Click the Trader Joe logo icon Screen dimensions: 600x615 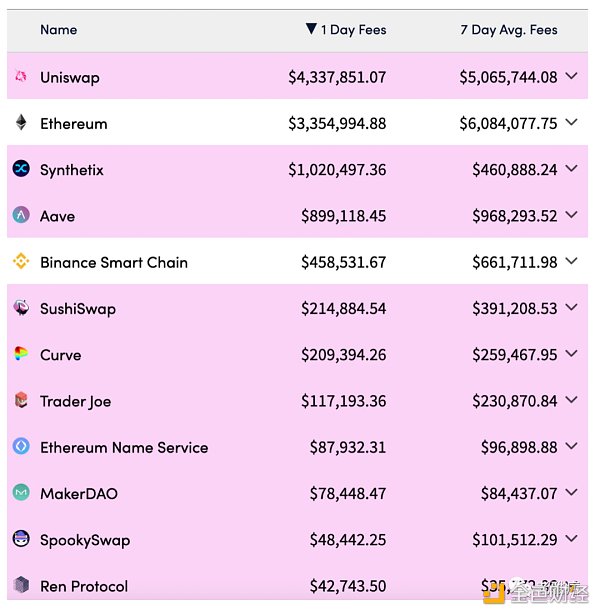click(21, 400)
